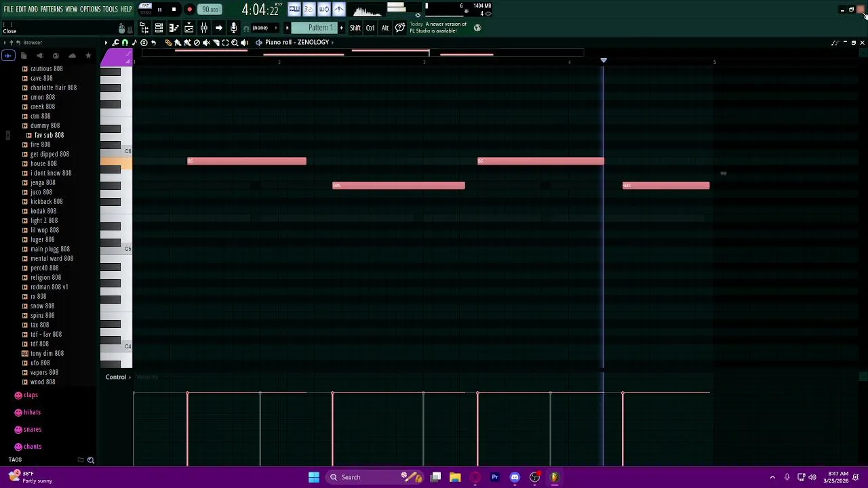Toggle the recording countdown
This screenshot has width=868, height=488.
tap(309, 9)
